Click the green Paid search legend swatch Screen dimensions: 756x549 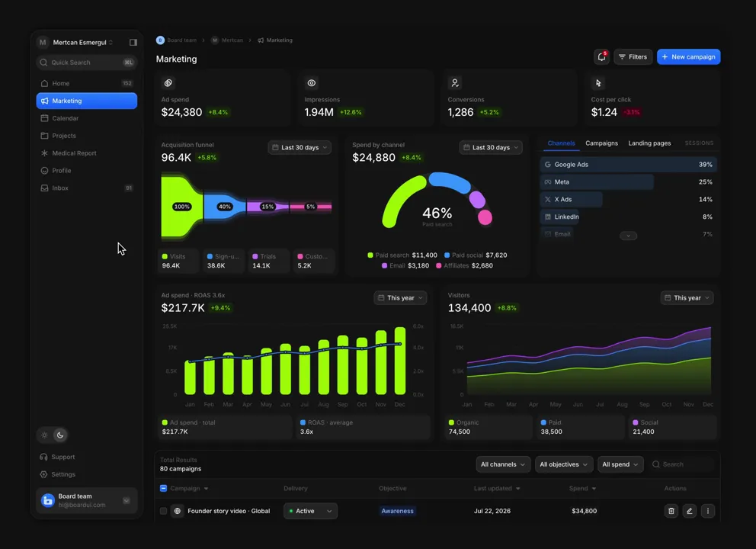click(370, 255)
